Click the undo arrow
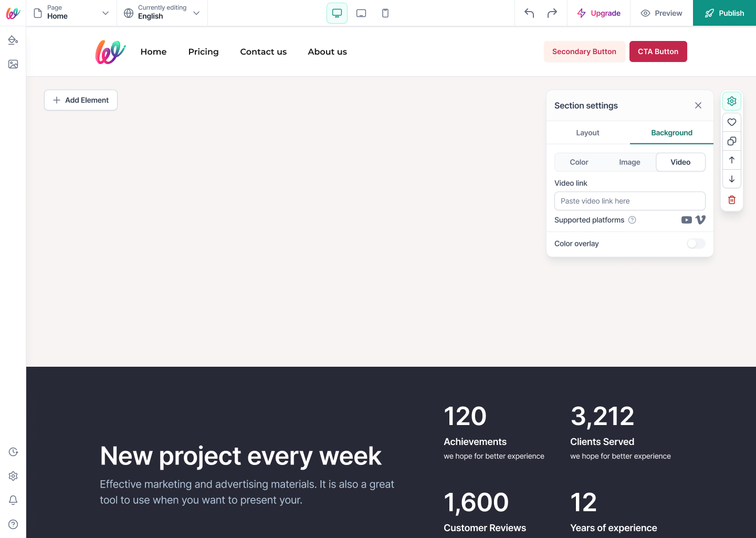 point(529,13)
